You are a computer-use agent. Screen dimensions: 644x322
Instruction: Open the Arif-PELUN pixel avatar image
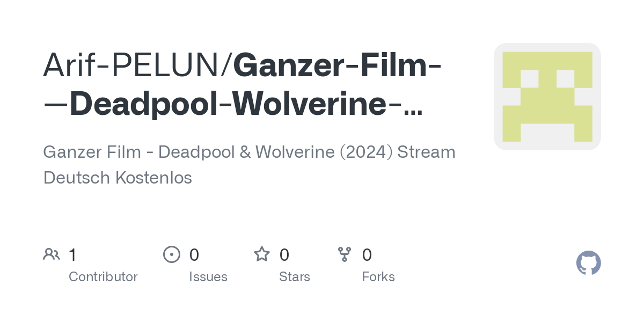(x=547, y=97)
